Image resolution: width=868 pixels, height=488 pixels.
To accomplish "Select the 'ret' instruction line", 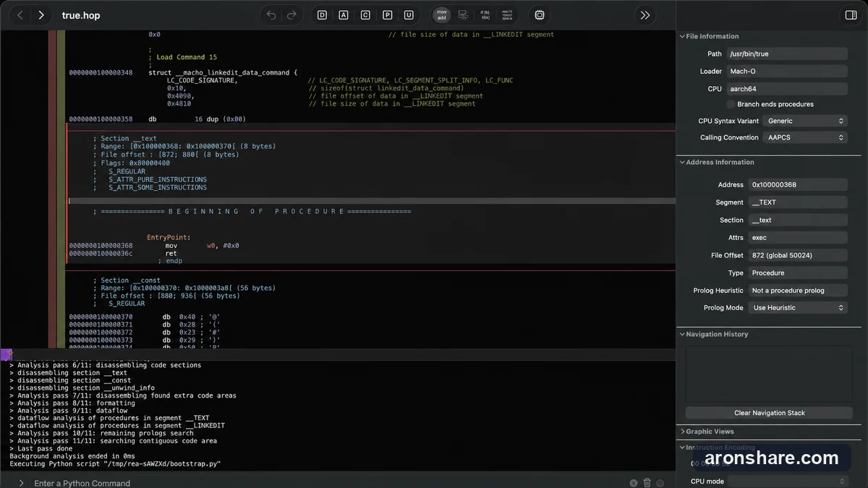I will point(171,254).
